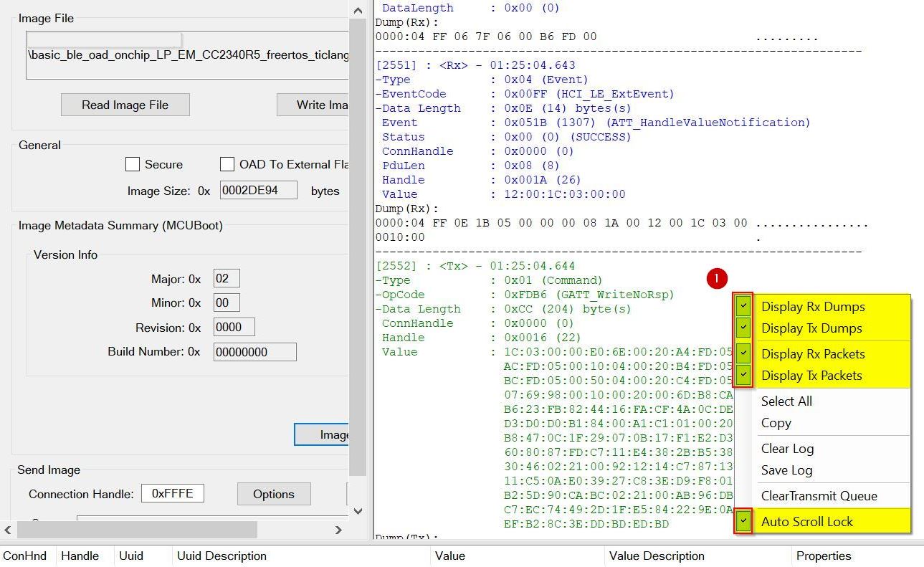Viewport: 924px width, 567px height.
Task: Uncheck Display Tx Packets menu entry
Action: tap(811, 376)
